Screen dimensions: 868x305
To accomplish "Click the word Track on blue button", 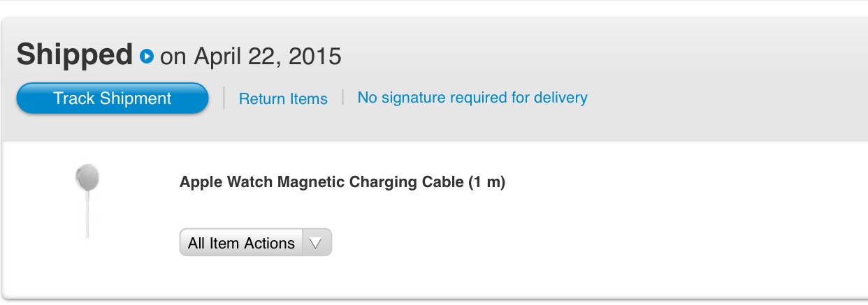I will coord(75,98).
